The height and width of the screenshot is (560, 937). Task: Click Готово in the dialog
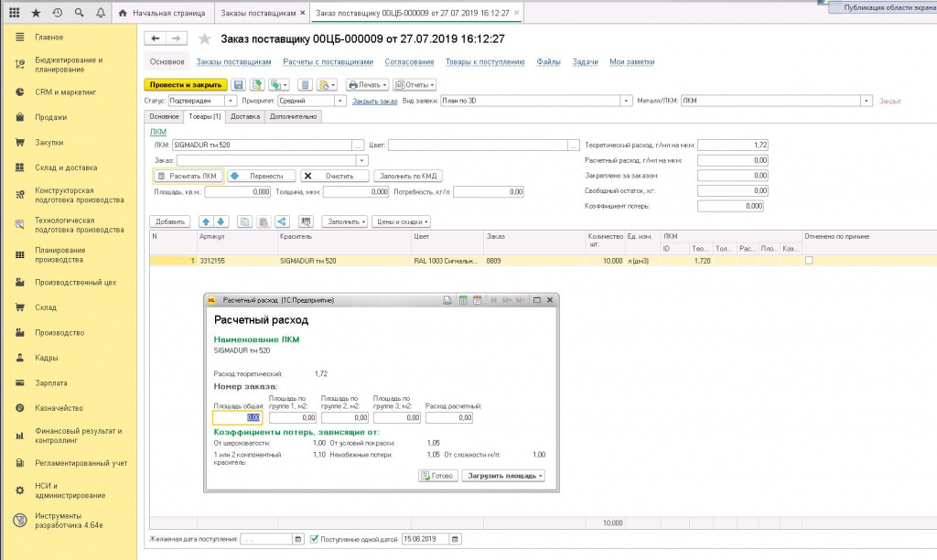438,476
